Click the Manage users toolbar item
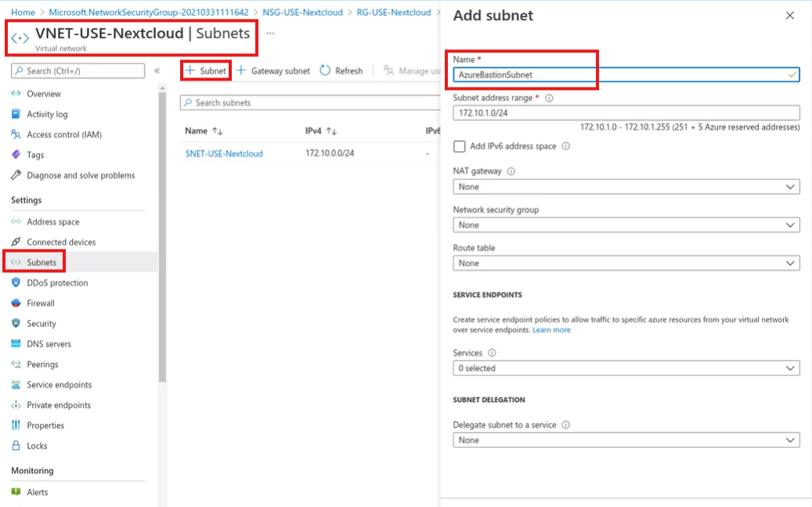This screenshot has width=812, height=507. tap(412, 71)
